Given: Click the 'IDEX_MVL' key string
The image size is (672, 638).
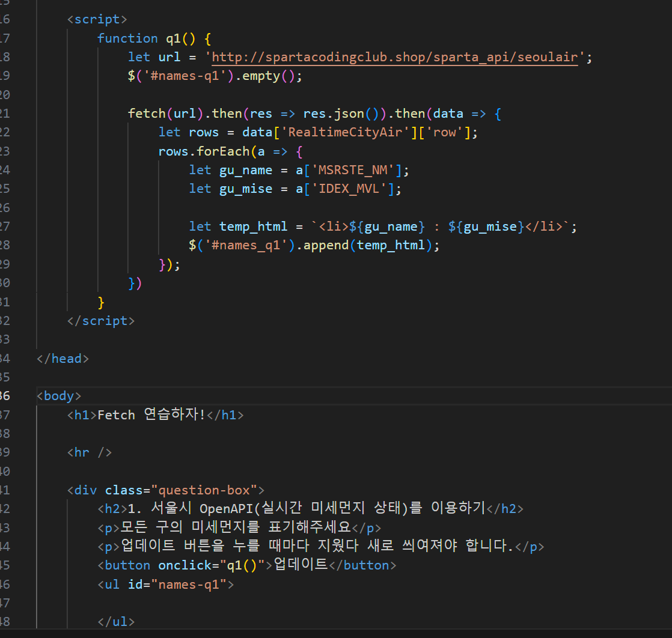Looking at the screenshot, I should pyautogui.click(x=349, y=189).
